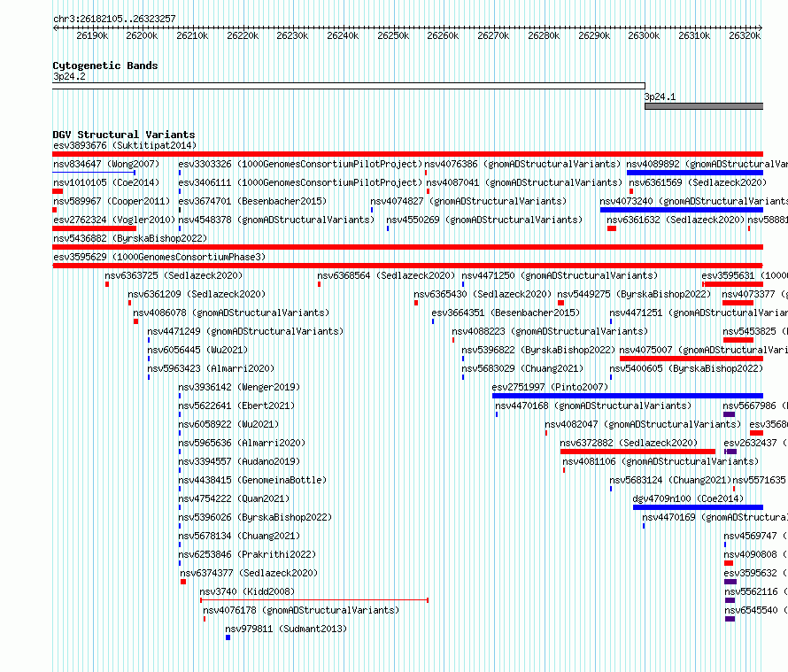Click the esv3893676 (Suktitipat2014) variant label
This screenshot has width=788, height=672.
click(125, 146)
